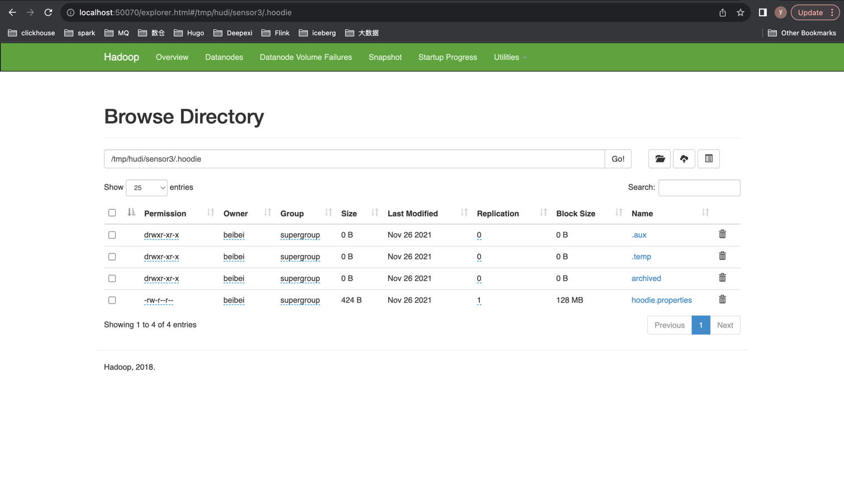
Task: Click the Next pagination button
Action: 725,325
